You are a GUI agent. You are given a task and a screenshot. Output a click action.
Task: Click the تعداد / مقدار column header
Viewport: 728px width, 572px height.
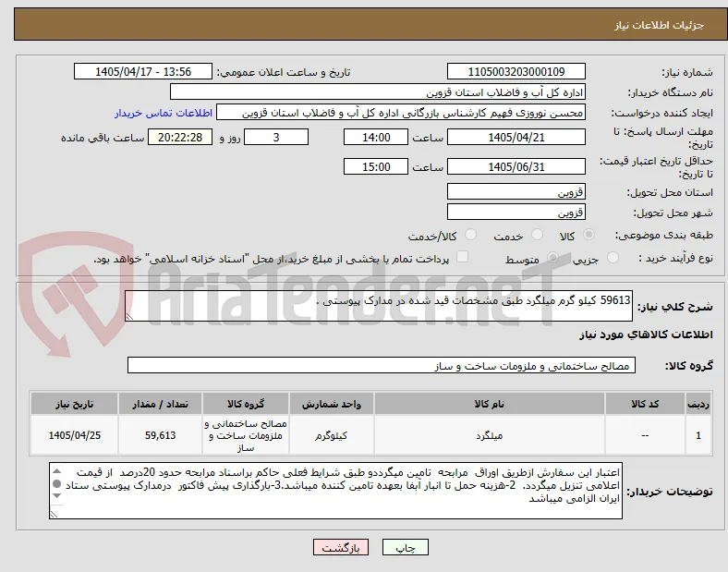tap(160, 404)
